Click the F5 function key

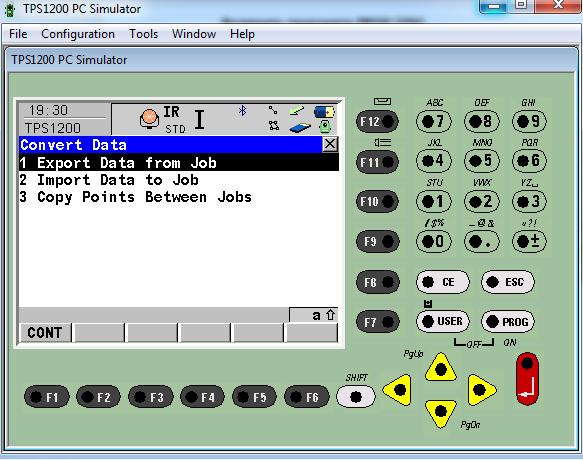pos(255,397)
